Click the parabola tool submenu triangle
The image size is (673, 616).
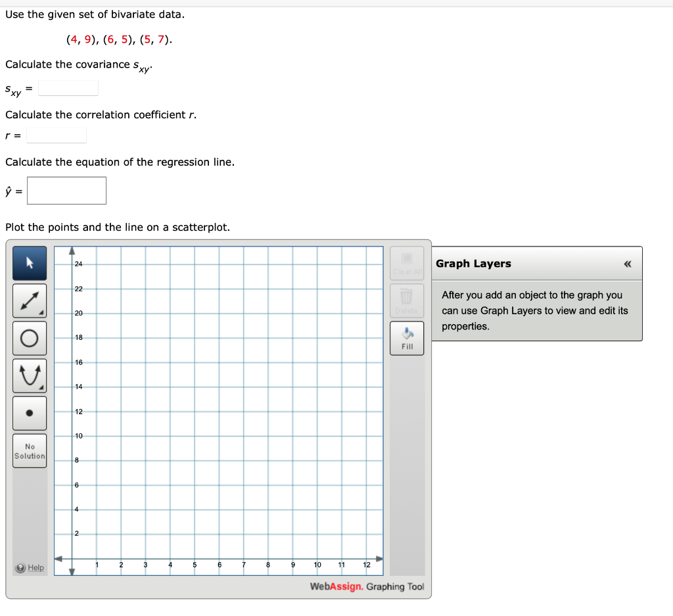pyautogui.click(x=41, y=388)
